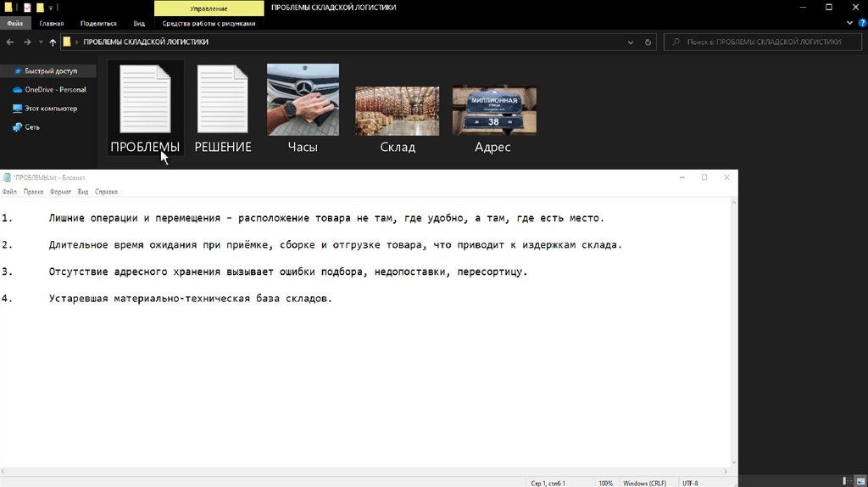The width and height of the screenshot is (868, 487).
Task: Select the РЕШЕНИЕ text file icon
Action: tap(222, 100)
